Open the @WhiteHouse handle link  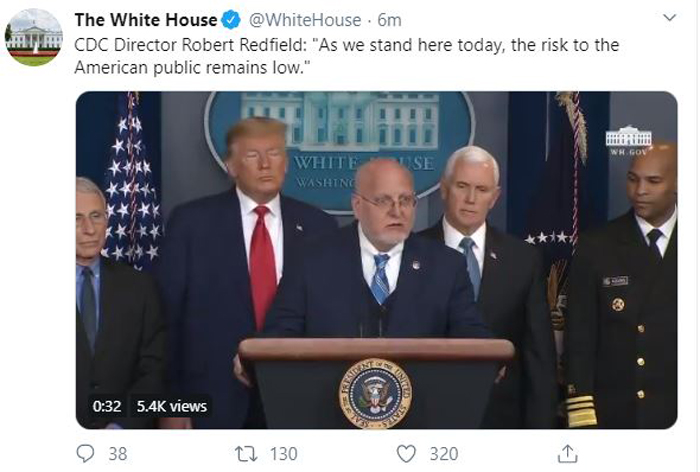click(304, 20)
